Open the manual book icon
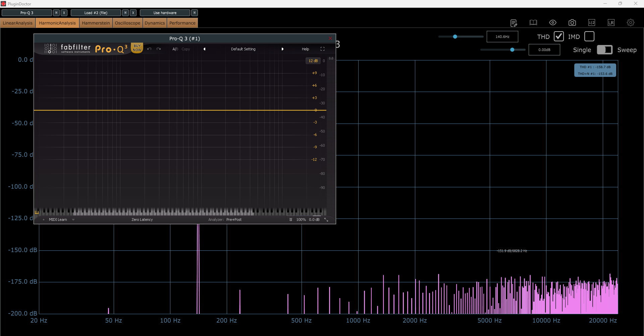Viewport: 644px width, 336px height. click(x=533, y=22)
